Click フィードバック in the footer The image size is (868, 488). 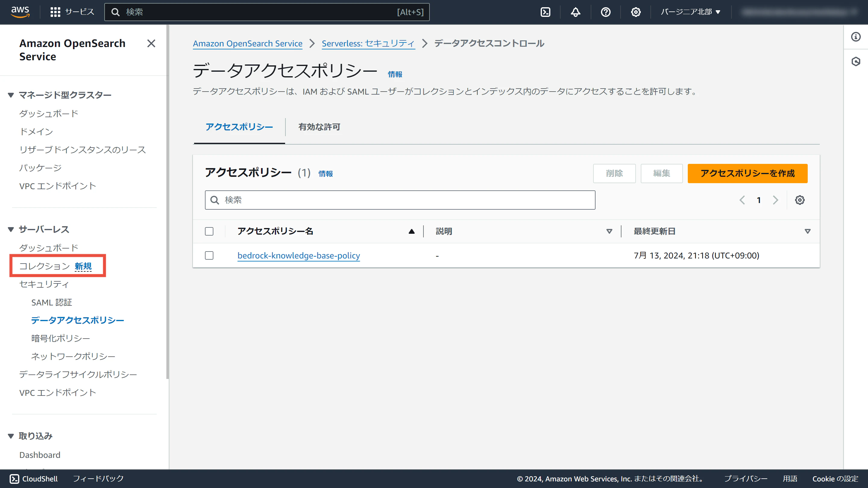click(98, 479)
